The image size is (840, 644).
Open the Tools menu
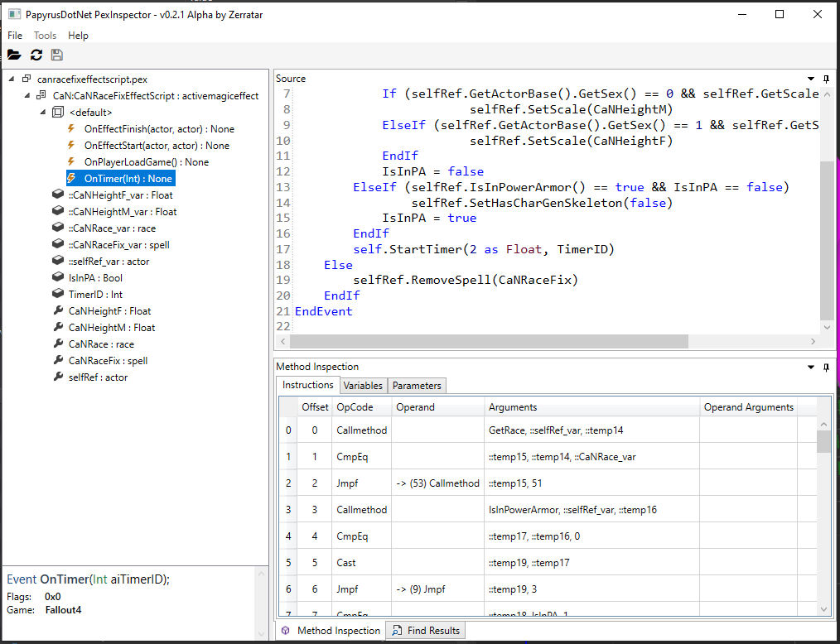tap(45, 36)
